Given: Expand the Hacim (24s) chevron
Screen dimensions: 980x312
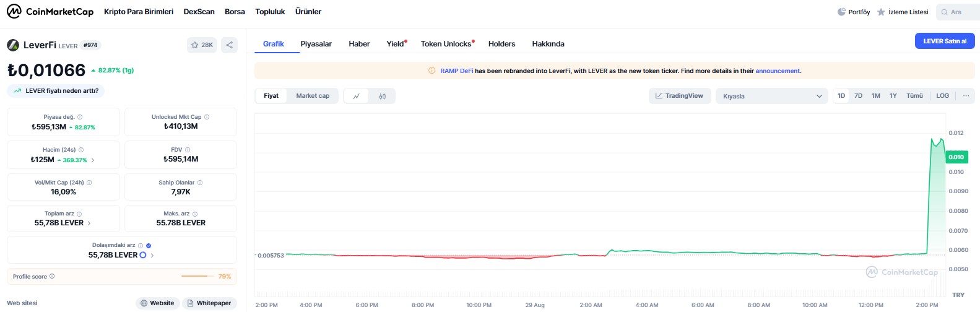Looking at the screenshot, I should point(93,160).
